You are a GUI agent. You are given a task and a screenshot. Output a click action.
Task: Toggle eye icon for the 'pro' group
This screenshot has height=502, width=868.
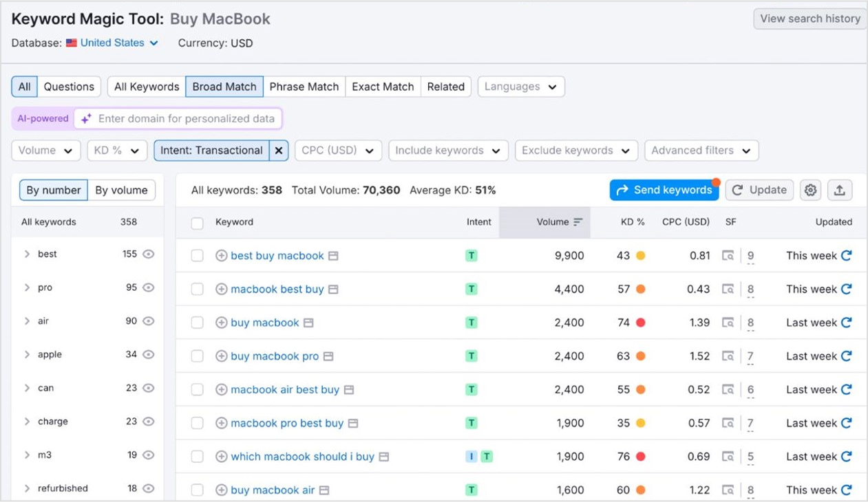148,287
